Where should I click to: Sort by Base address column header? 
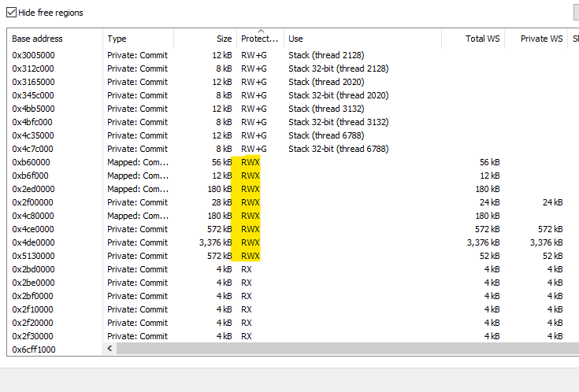pos(55,39)
